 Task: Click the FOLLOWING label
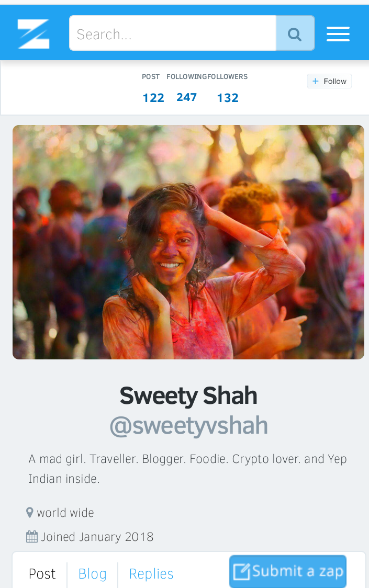coord(186,77)
